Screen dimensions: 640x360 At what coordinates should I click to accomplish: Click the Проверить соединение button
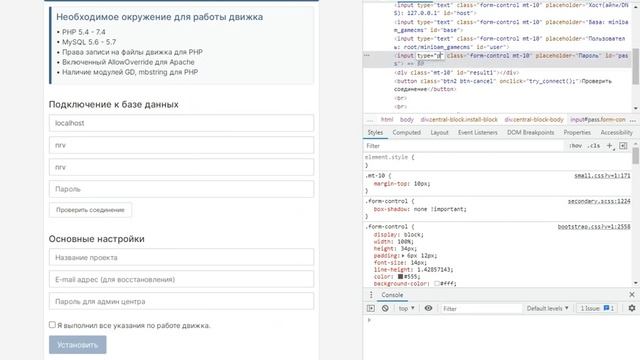(90, 210)
